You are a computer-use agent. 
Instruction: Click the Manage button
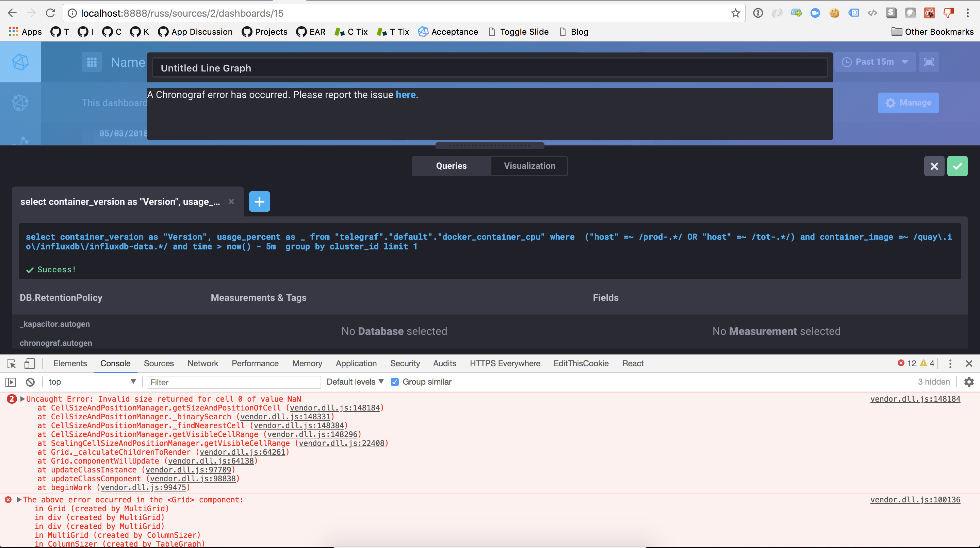(908, 103)
